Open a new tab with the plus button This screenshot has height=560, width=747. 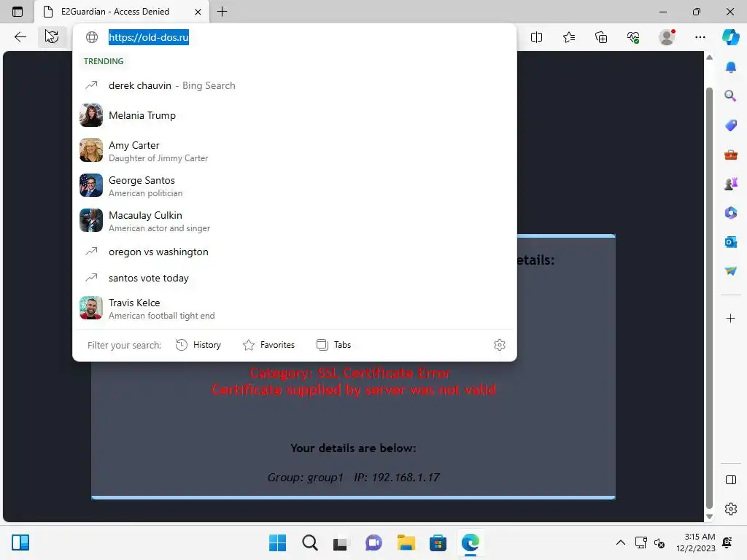[222, 12]
